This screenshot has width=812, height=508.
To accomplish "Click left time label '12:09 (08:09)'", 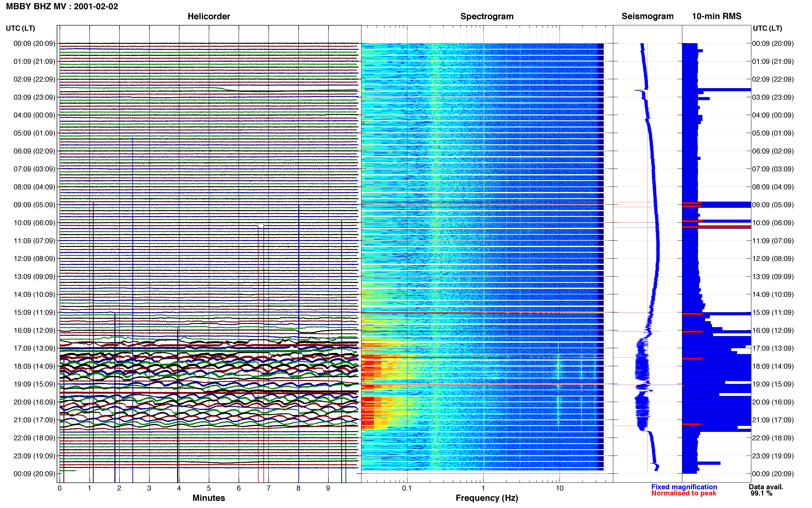I will [x=34, y=259].
